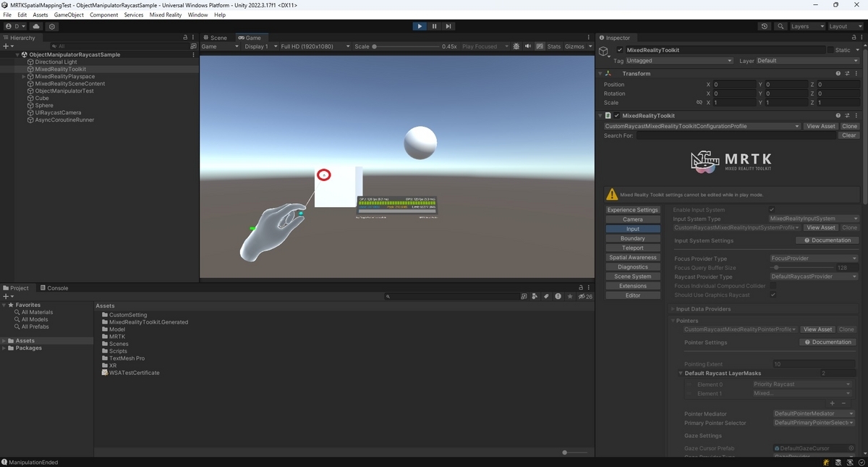Open the Mixed Reality menu
This screenshot has width=868, height=467.
coord(166,14)
